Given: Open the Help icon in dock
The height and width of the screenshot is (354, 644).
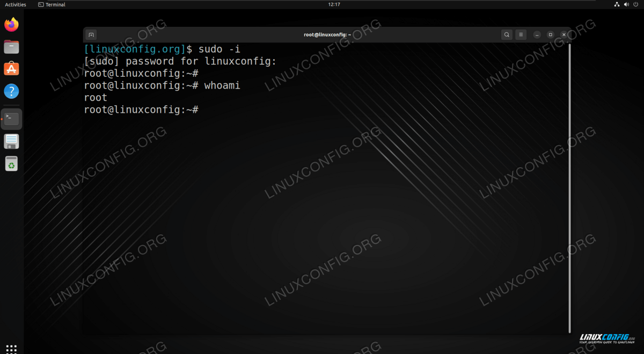Looking at the screenshot, I should tap(11, 91).
